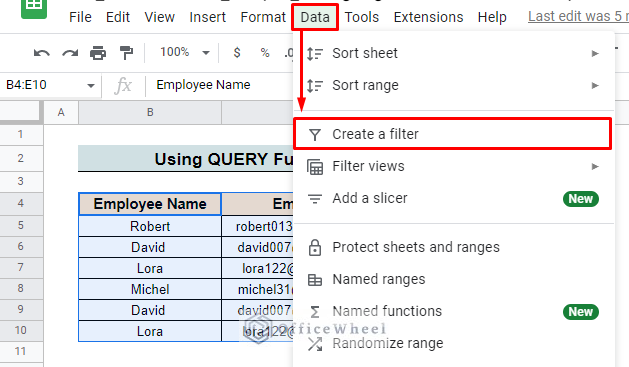
Task: Click the Named ranges table icon
Action: click(315, 280)
